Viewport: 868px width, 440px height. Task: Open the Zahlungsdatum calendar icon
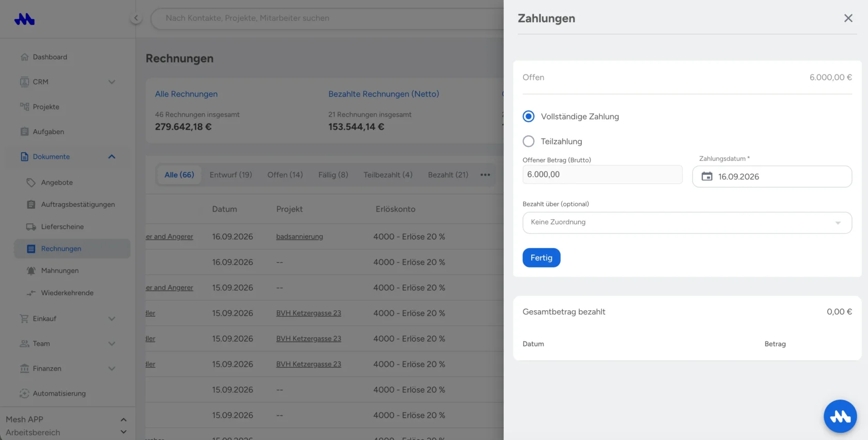point(707,176)
